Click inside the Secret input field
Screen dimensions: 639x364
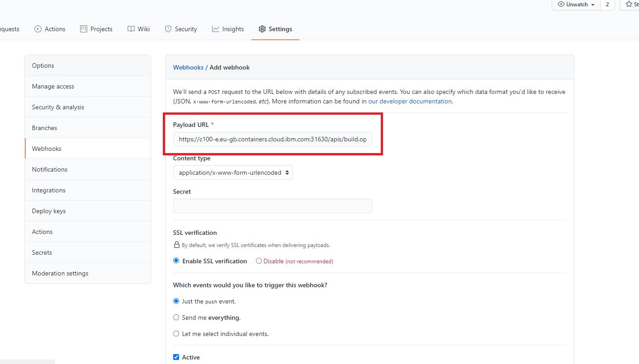(272, 206)
